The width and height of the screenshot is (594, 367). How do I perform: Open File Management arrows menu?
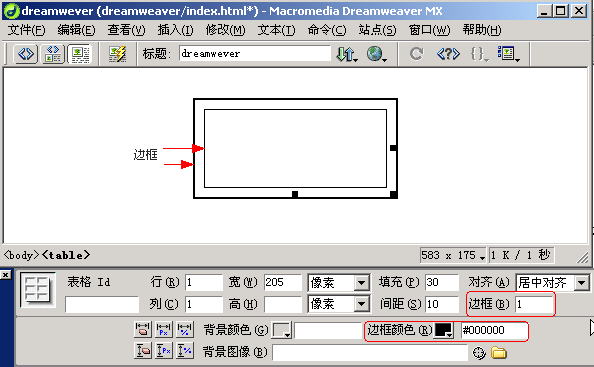coord(347,54)
